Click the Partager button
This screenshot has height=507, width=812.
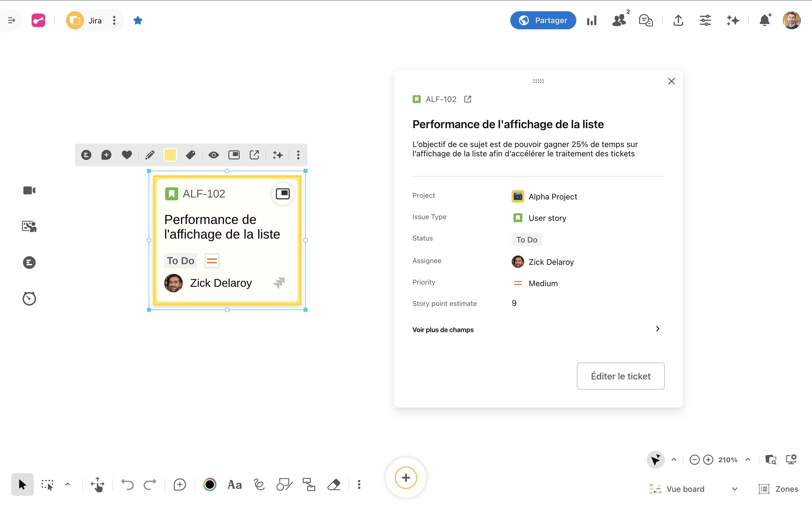543,21
